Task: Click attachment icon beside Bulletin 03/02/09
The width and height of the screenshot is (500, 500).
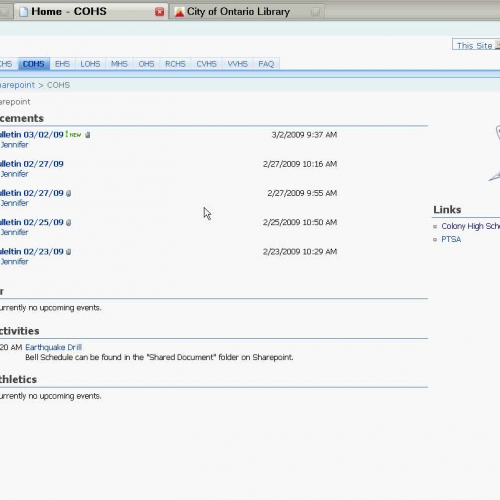Action: pyautogui.click(x=88, y=135)
